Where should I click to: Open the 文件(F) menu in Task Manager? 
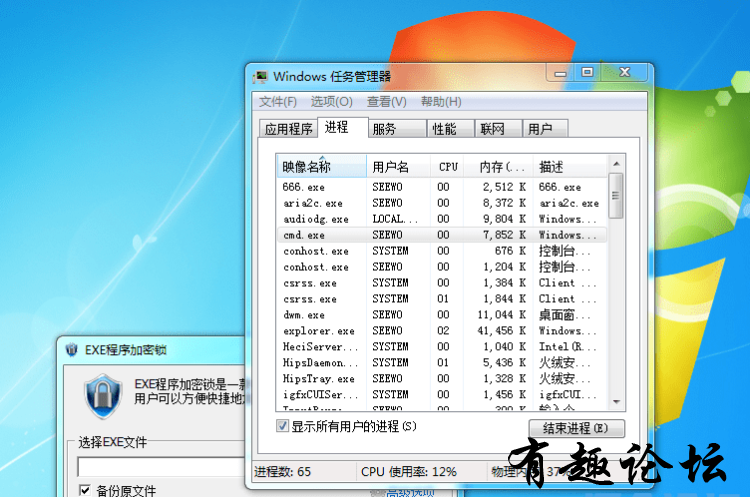click(278, 102)
